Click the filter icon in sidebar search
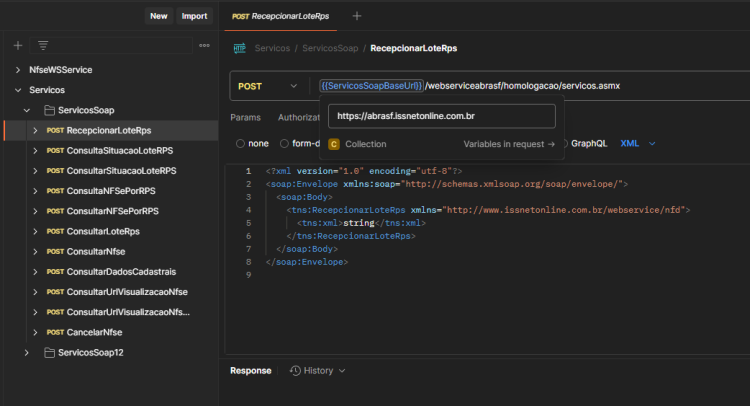This screenshot has height=406, width=750. click(43, 45)
